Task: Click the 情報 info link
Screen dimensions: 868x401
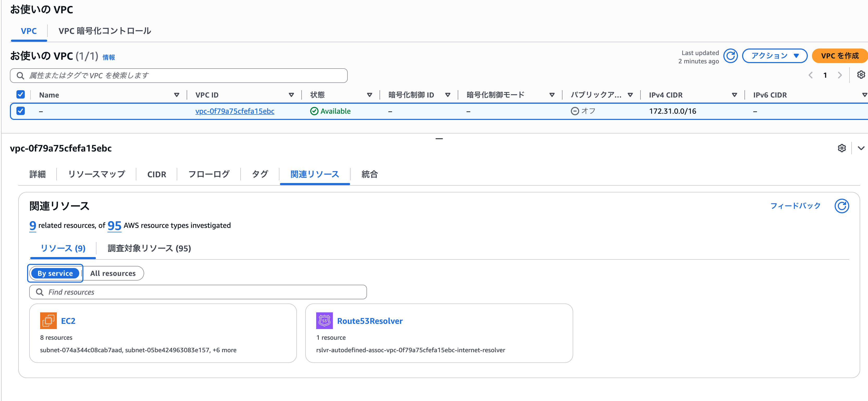Action: tap(108, 57)
